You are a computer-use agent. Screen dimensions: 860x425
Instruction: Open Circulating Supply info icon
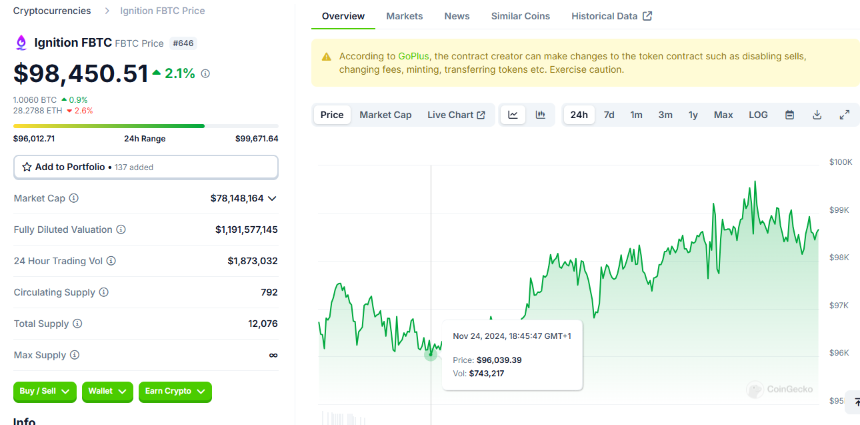pos(104,292)
